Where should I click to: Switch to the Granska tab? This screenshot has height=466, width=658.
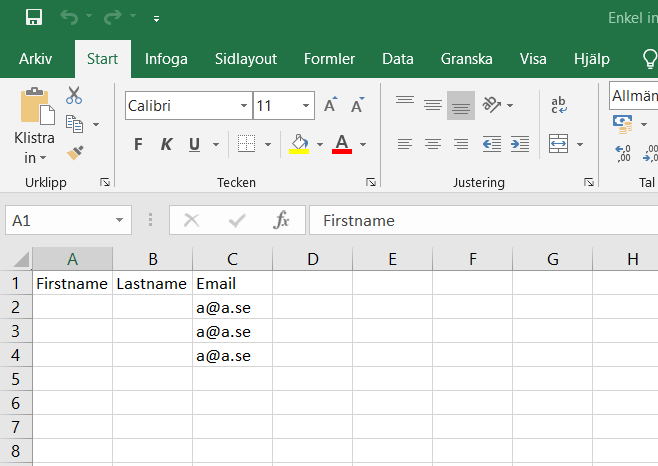(466, 59)
